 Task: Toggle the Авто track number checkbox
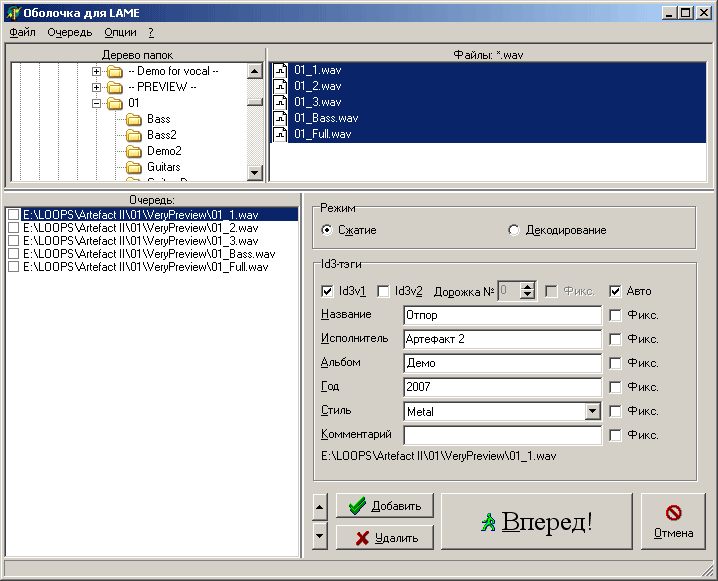pos(615,291)
